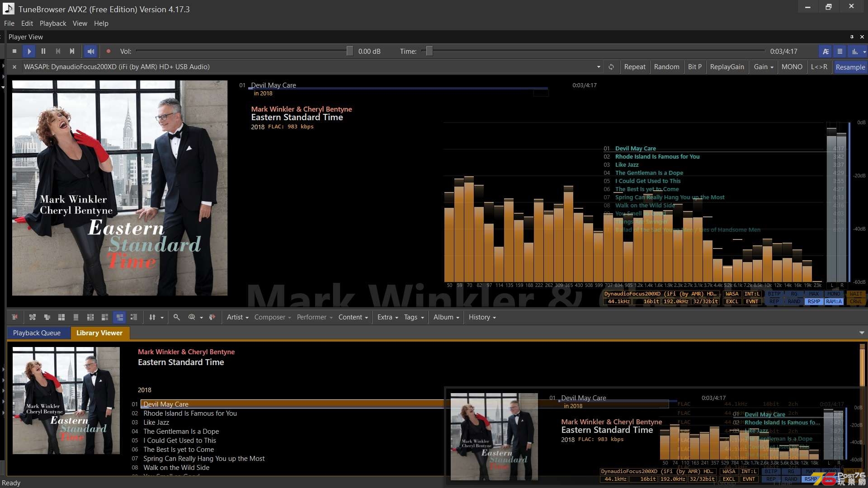Screen dimensions: 868x488
Task: Open the Album dropdown
Action: (446, 317)
